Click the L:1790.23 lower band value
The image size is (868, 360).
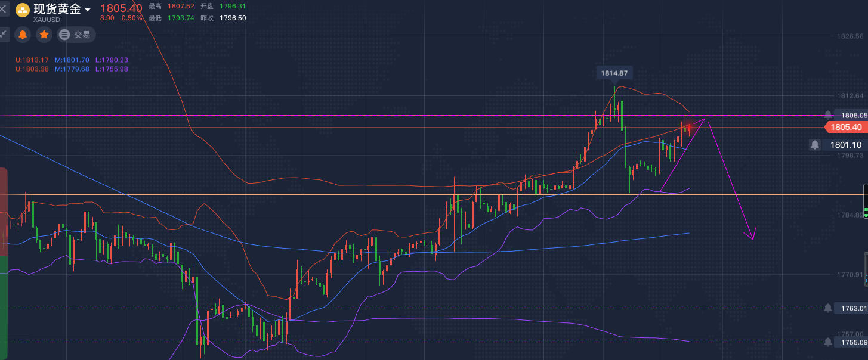[112, 60]
